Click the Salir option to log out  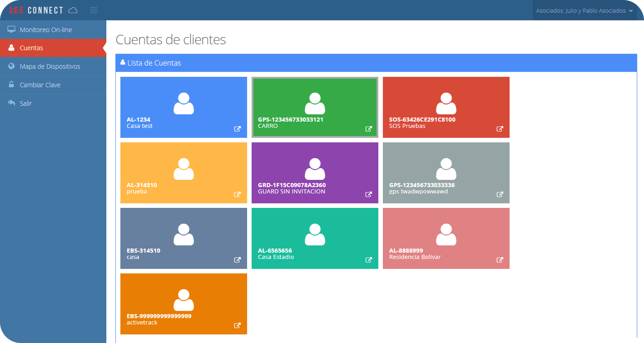[x=26, y=103]
